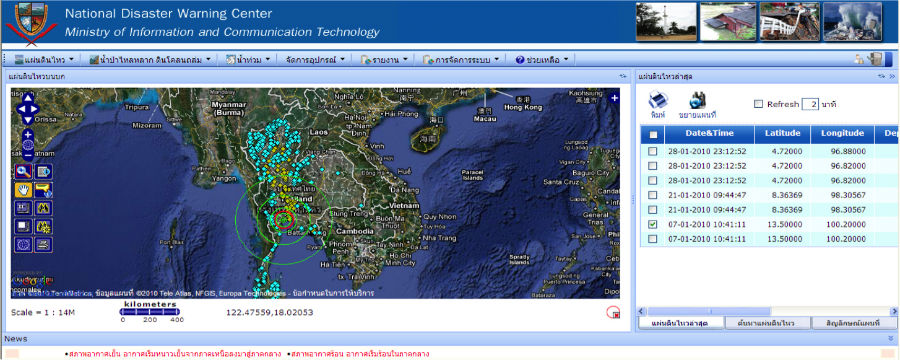Open the แผ่นดินไหว dropdown menu

tap(44, 59)
